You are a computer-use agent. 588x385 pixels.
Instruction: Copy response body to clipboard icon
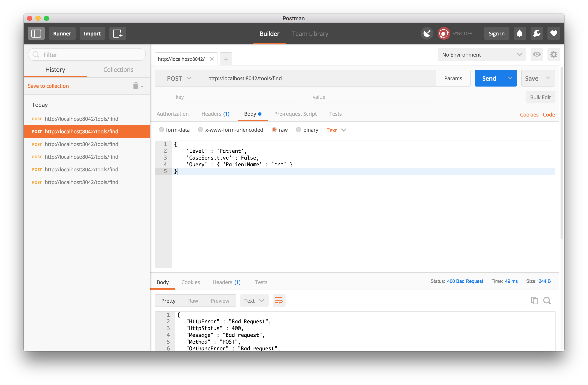coord(534,301)
